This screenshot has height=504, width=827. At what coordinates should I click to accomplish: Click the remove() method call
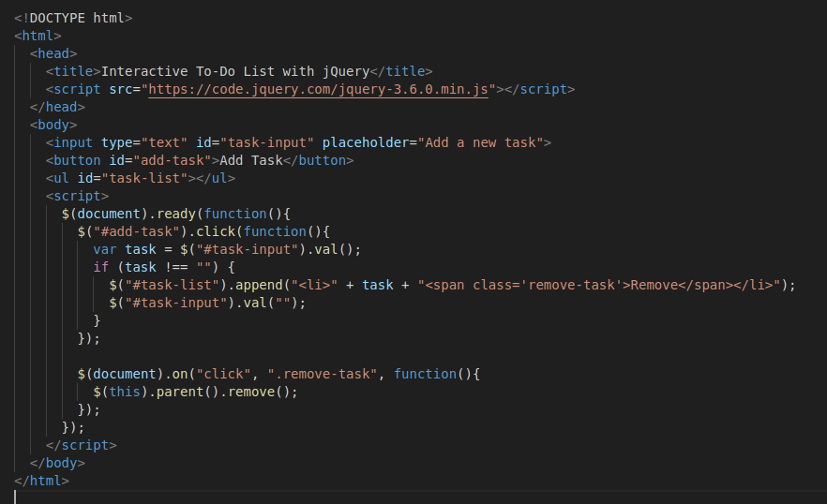(259, 392)
